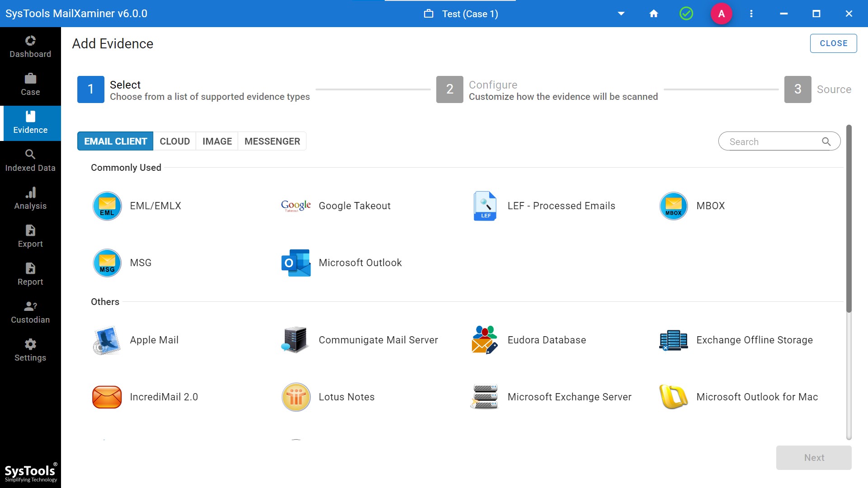Choose the Apple Mail icon

coord(107,340)
